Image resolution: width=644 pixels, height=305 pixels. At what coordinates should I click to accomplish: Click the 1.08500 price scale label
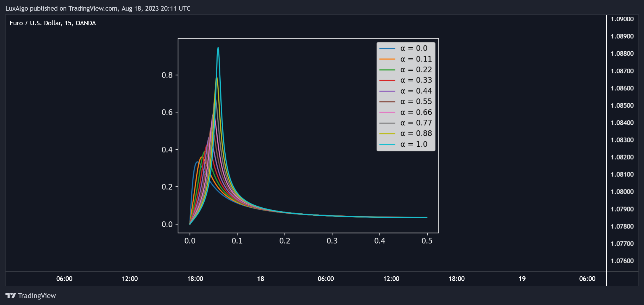622,105
